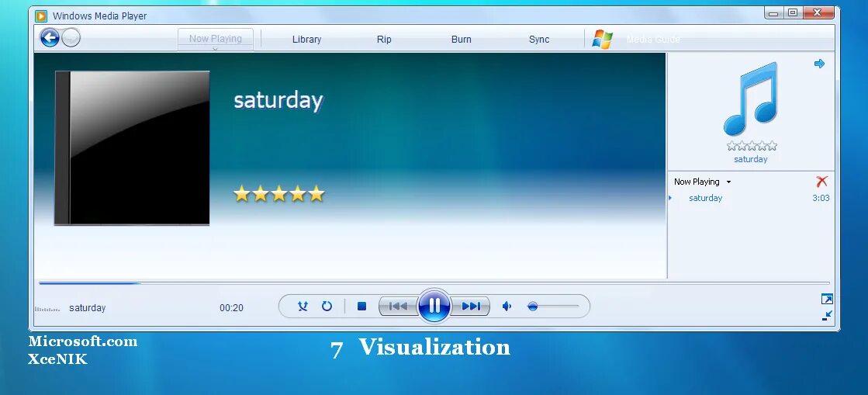Mute the volume speaker icon

(x=507, y=306)
